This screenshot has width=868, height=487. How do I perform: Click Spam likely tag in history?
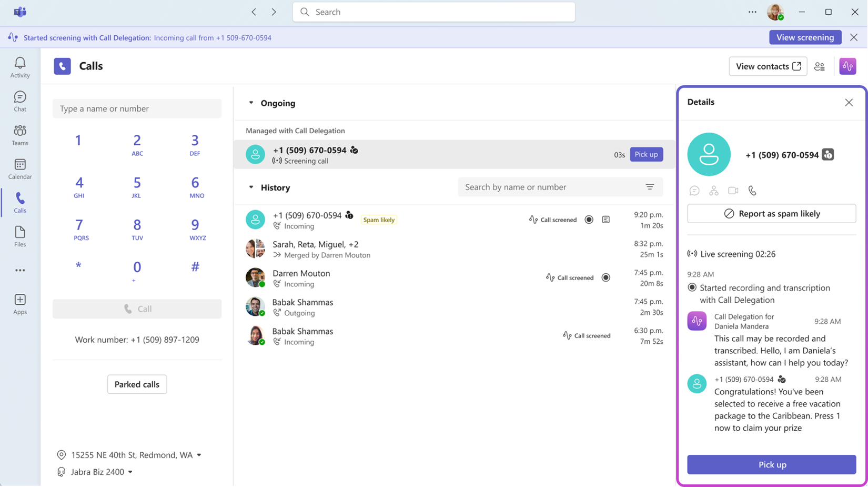click(379, 220)
